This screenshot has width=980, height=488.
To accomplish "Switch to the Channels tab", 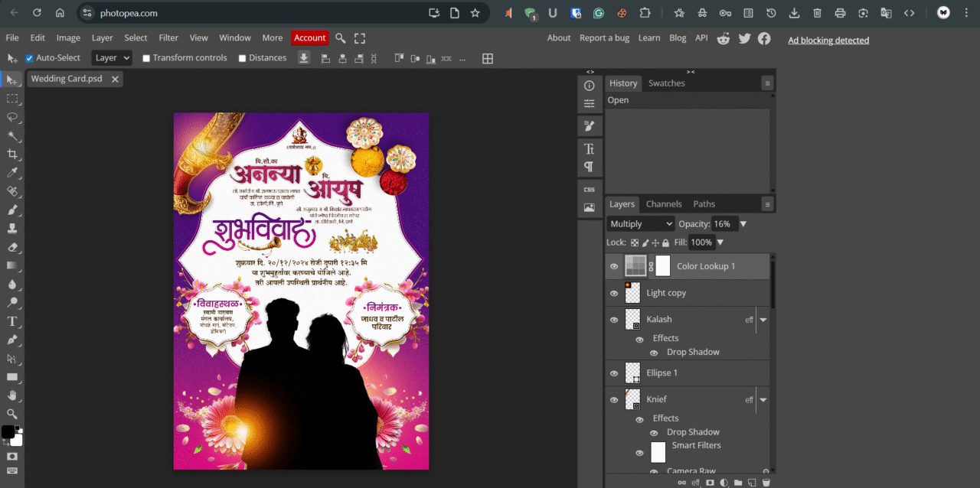I will tap(663, 204).
